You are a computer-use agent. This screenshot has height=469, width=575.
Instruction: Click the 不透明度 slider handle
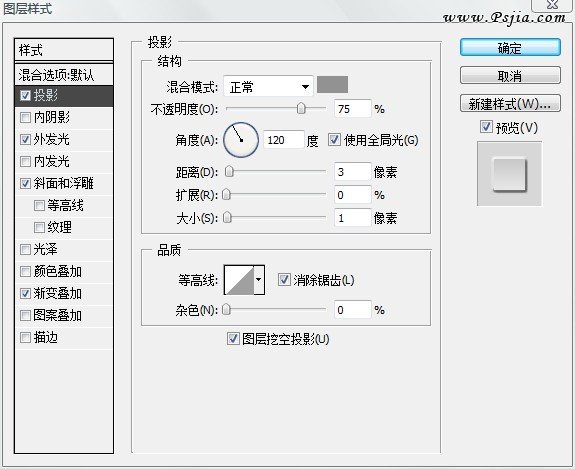301,109
